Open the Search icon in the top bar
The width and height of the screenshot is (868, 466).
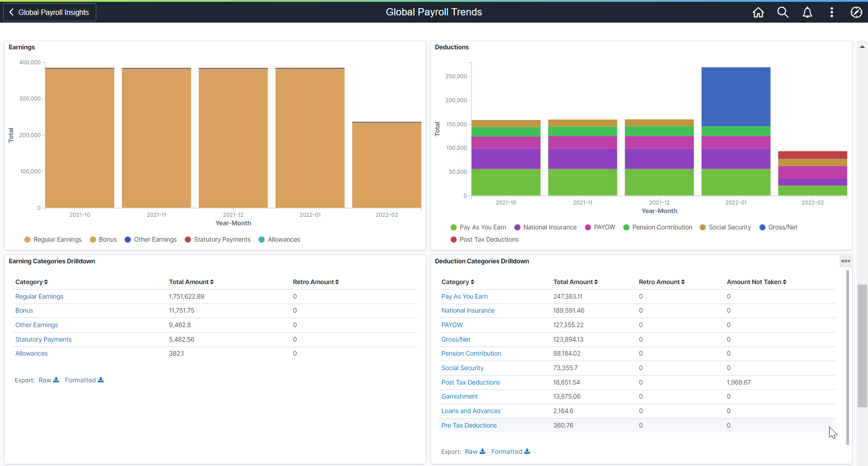pos(783,12)
